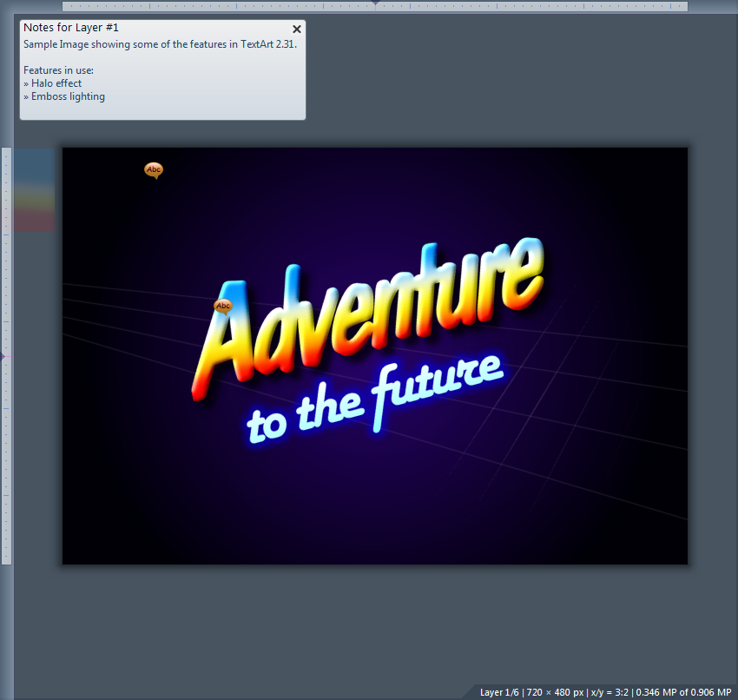The height and width of the screenshot is (700, 738).
Task: Click the 'x/y = 3:2' status entry
Action: click(610, 692)
